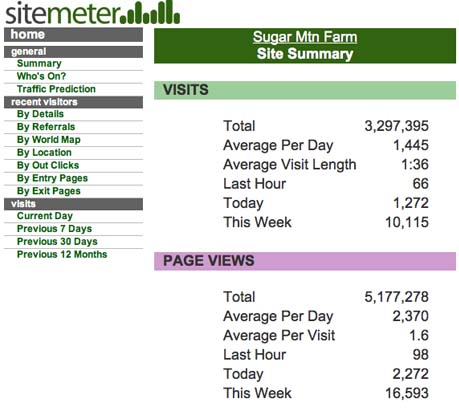The image size is (459, 415).
Task: View recent visitors By Details
Action: coord(40,114)
